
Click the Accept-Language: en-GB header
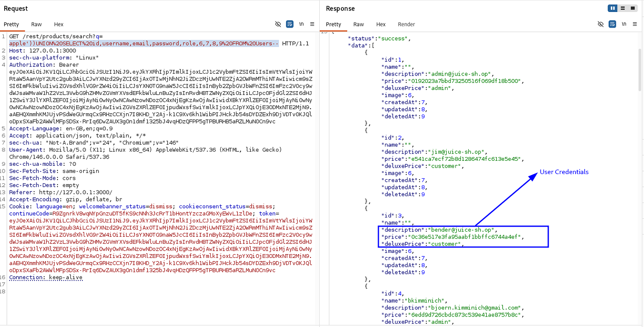point(61,128)
